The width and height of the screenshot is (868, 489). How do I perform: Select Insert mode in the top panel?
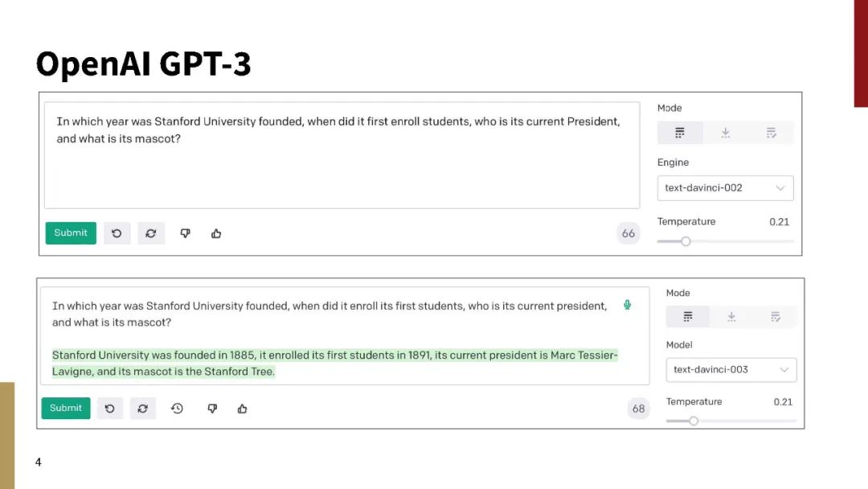click(725, 133)
